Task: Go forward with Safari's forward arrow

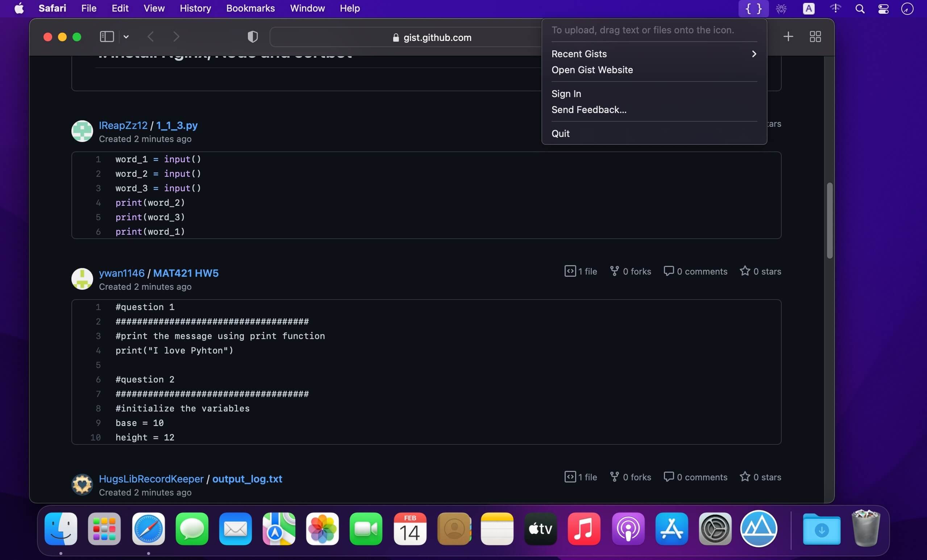Action: click(176, 37)
